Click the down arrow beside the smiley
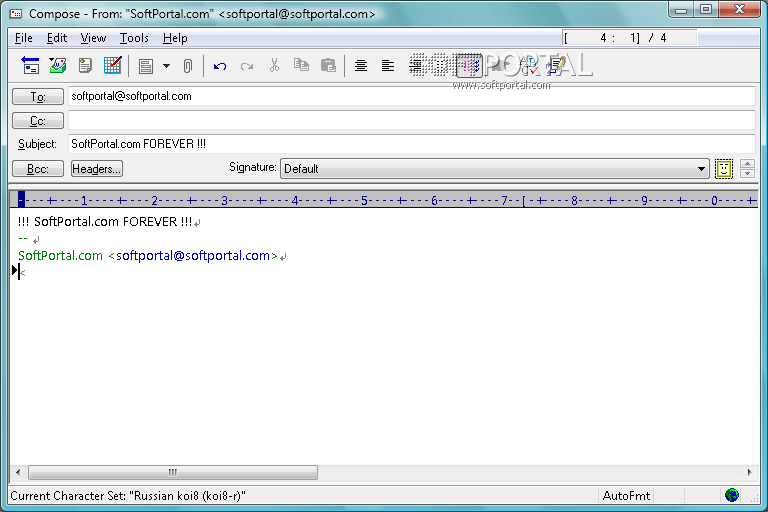 click(747, 174)
